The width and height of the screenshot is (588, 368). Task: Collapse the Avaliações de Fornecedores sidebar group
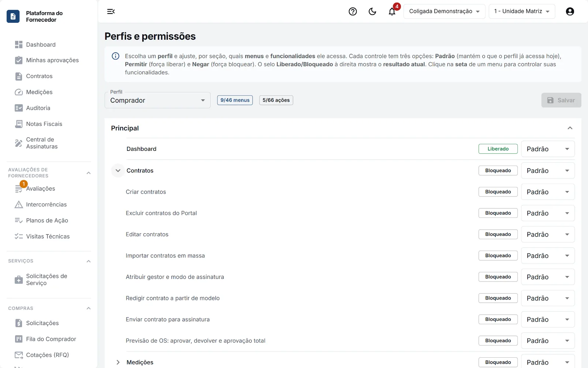pyautogui.click(x=89, y=173)
